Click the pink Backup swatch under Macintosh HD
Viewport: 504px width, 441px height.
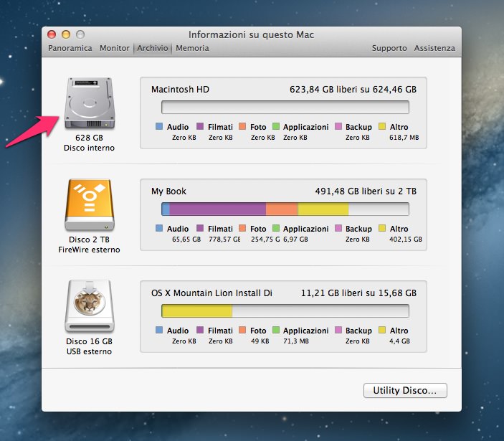[338, 126]
